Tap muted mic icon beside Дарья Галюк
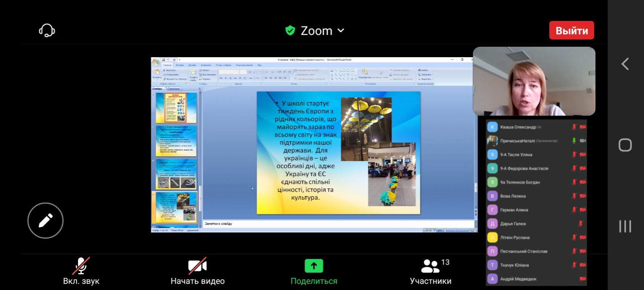Screen dimensions: 644x290 pyautogui.click(x=581, y=224)
